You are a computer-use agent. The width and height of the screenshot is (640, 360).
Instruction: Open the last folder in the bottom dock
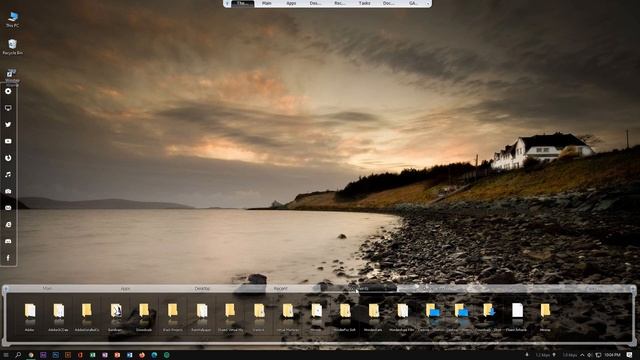tap(545, 317)
